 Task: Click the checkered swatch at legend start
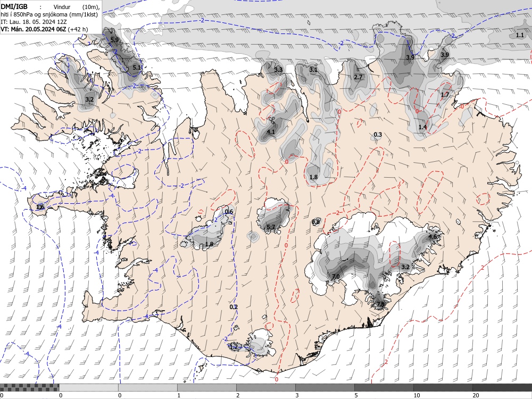pyautogui.click(x=29, y=387)
